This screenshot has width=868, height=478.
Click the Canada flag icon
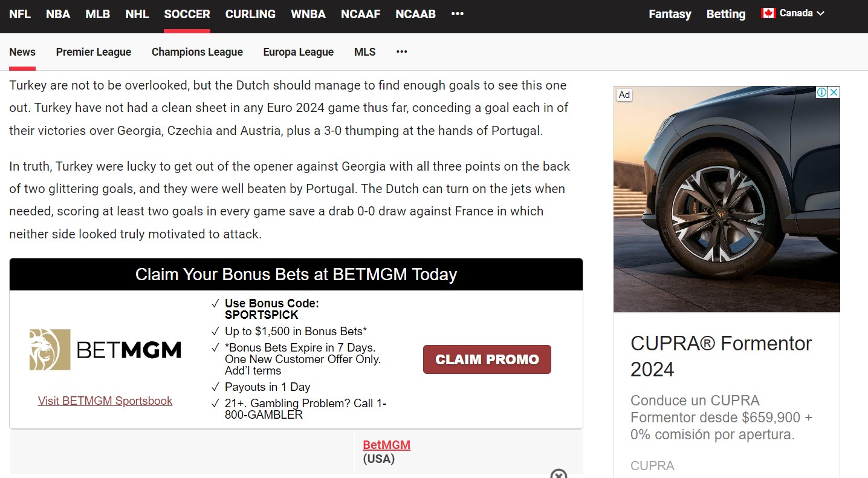768,13
